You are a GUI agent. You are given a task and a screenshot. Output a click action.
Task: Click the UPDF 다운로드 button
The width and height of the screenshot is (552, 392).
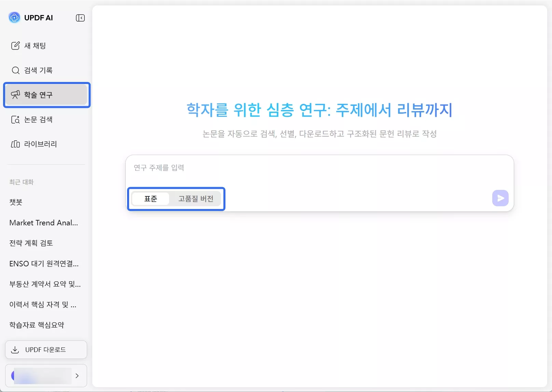[46, 349]
